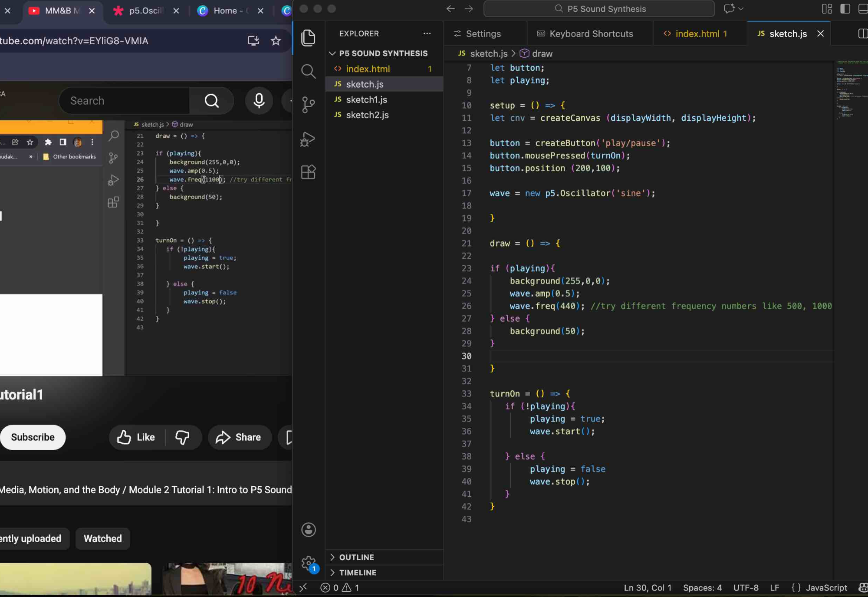
Task: Place cursor on line 26 wave.freq(440)
Action: point(547,306)
